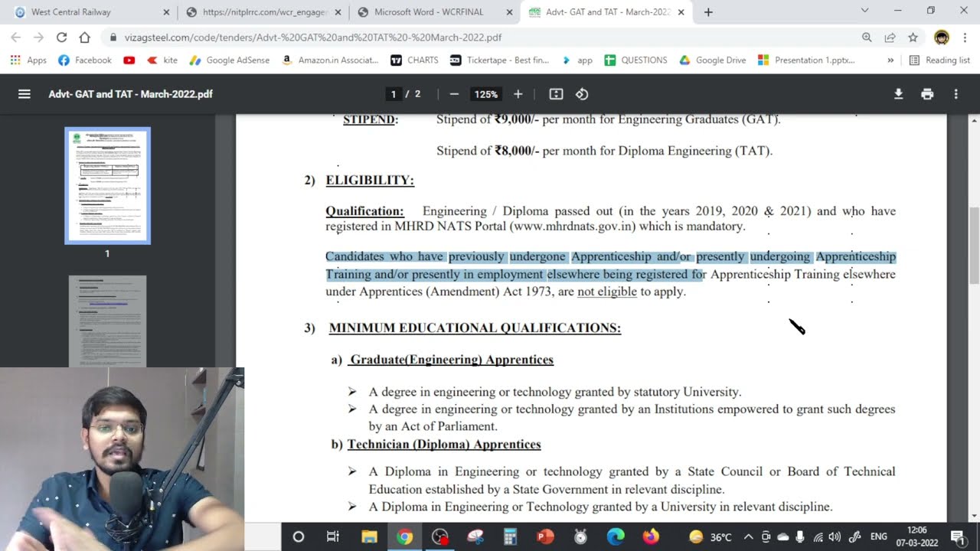980x551 pixels.
Task: Toggle the PDF sidebar hamburger menu
Action: pos(24,94)
